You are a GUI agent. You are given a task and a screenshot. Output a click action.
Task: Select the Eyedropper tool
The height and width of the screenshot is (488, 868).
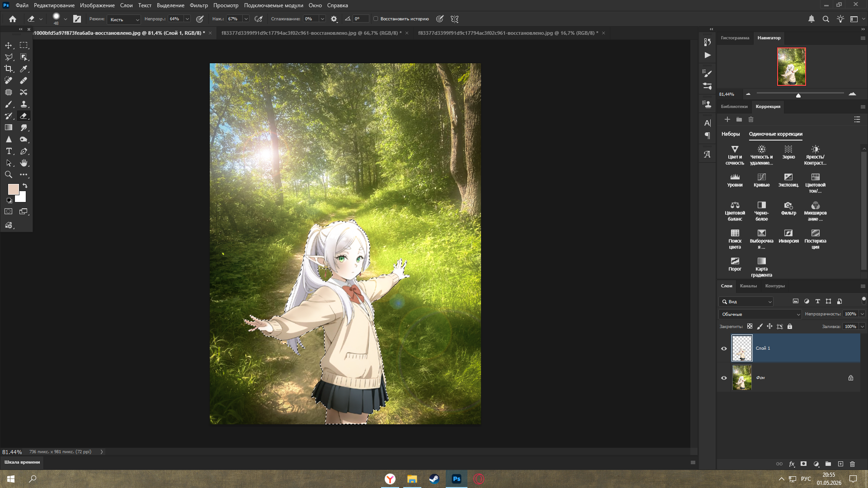24,69
